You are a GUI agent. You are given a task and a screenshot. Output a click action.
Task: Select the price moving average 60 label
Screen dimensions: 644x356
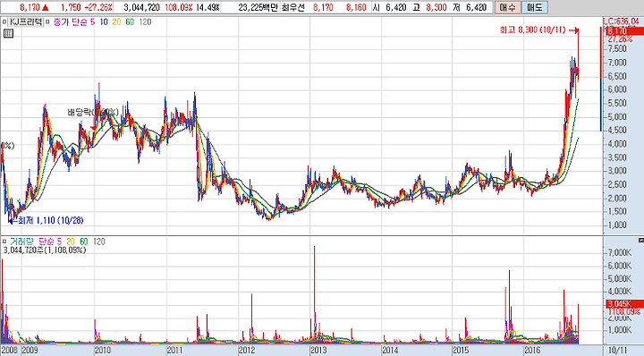(130, 21)
